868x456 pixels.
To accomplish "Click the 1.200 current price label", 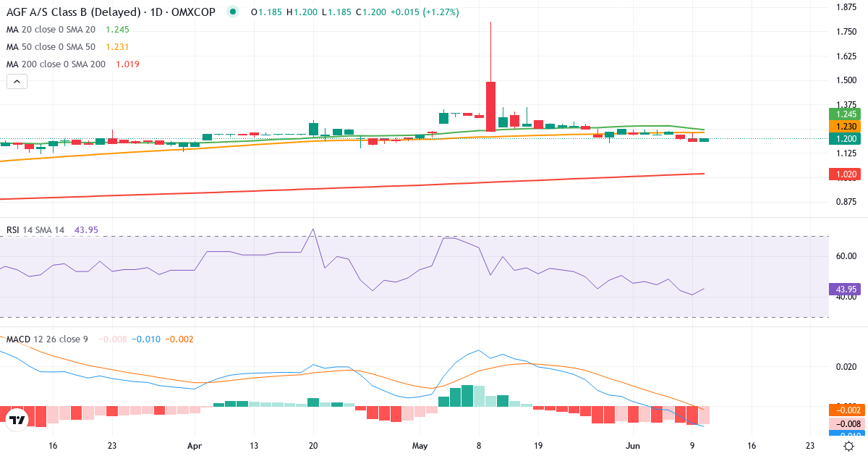I will point(846,138).
